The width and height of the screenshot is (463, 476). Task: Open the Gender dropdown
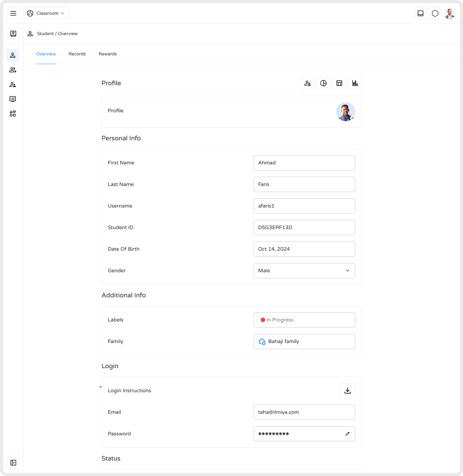coord(304,271)
